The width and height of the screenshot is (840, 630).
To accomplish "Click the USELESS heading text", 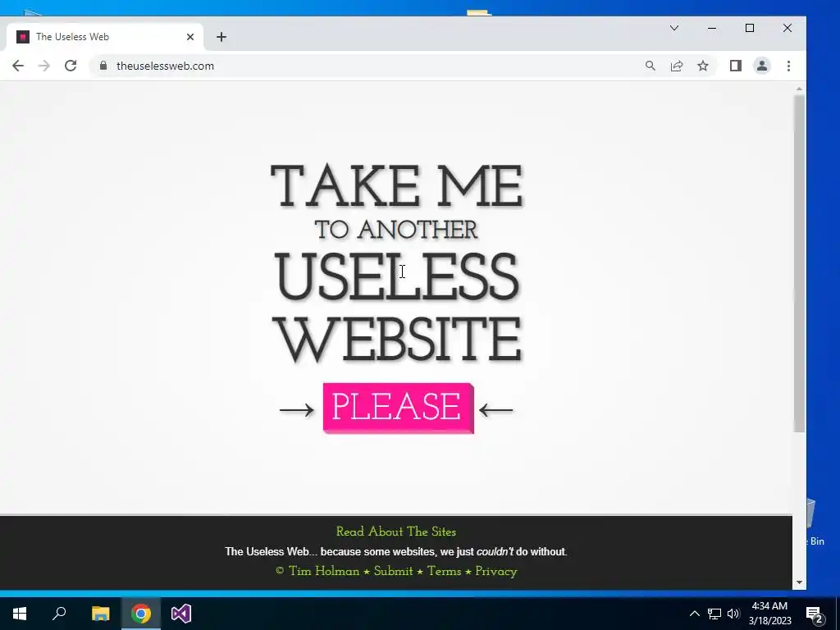I will [x=397, y=277].
